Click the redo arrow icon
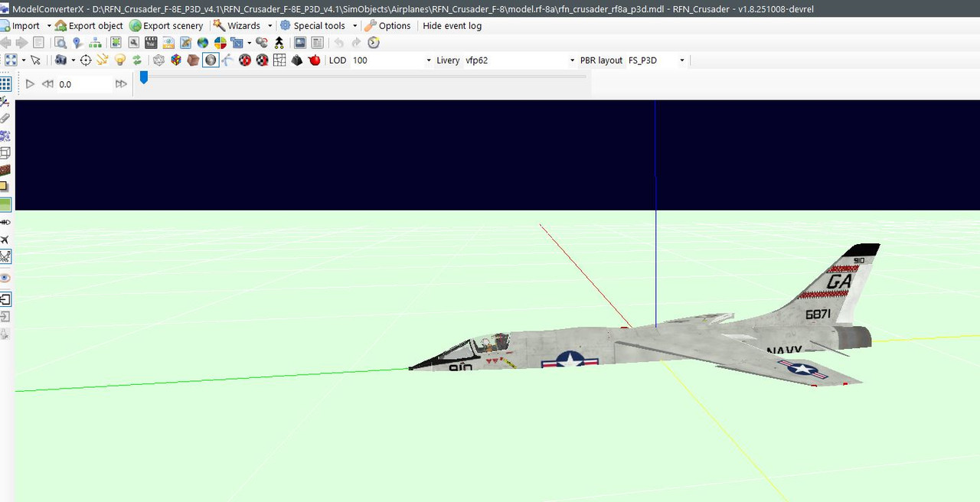The height and width of the screenshot is (502, 980). (x=356, y=43)
